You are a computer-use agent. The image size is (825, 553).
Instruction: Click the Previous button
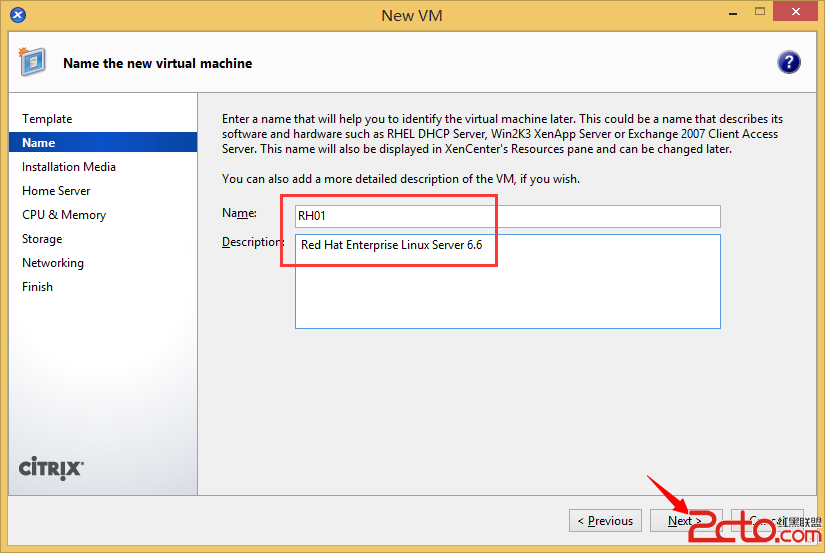coord(605,521)
